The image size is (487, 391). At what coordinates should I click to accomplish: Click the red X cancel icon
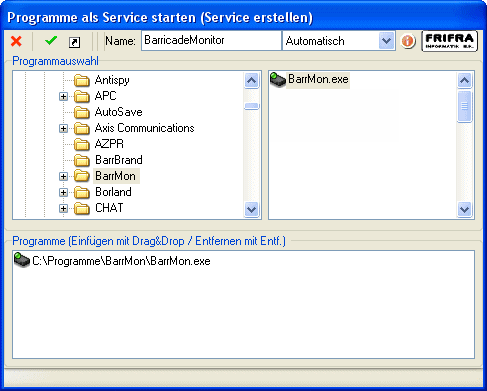pyautogui.click(x=16, y=41)
